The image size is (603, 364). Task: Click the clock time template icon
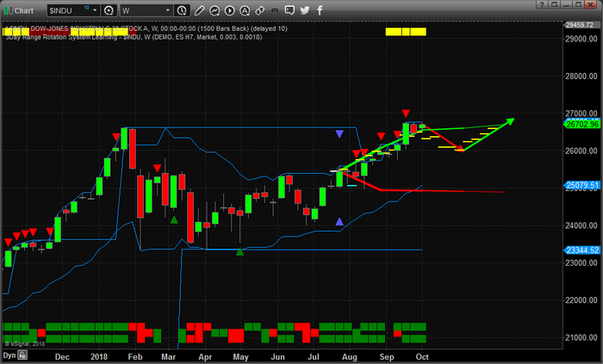(x=183, y=11)
